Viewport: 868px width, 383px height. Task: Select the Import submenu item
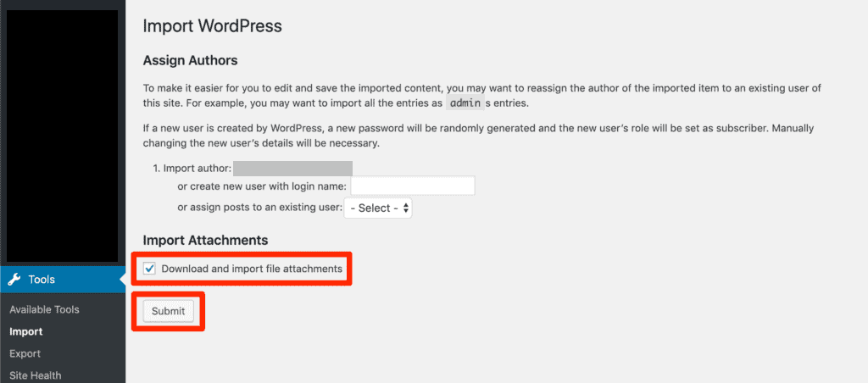coord(25,331)
